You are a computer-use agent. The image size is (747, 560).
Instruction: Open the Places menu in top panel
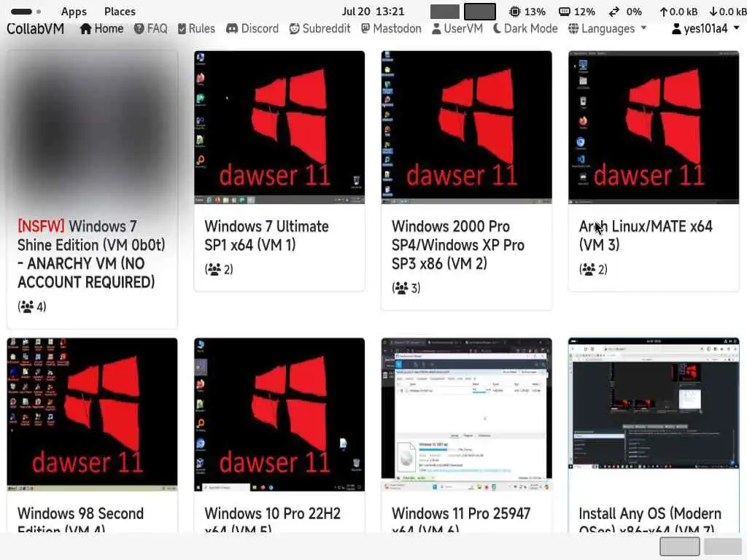coord(120,12)
